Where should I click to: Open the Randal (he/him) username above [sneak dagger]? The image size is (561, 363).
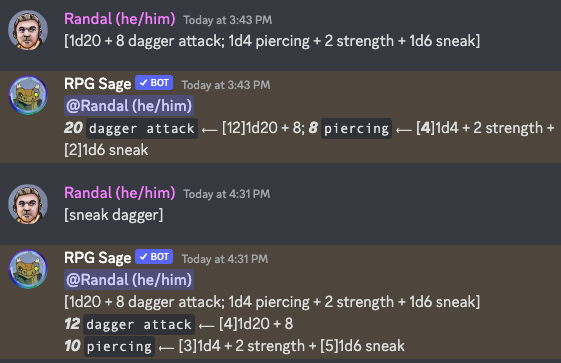coord(119,193)
